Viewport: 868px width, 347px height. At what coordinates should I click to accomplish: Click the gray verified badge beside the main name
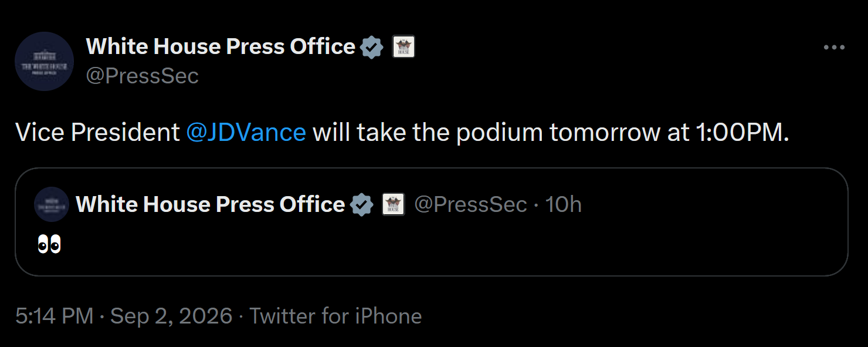pos(371,47)
